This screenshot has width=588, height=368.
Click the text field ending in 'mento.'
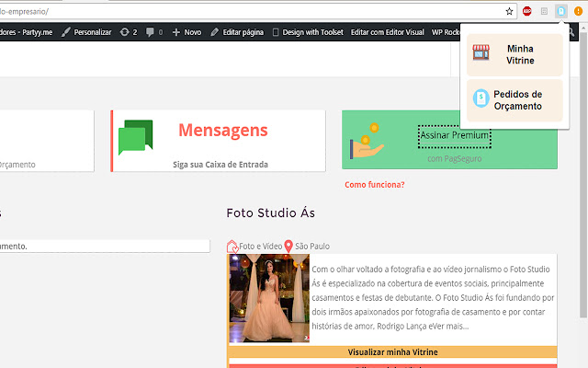click(104, 247)
